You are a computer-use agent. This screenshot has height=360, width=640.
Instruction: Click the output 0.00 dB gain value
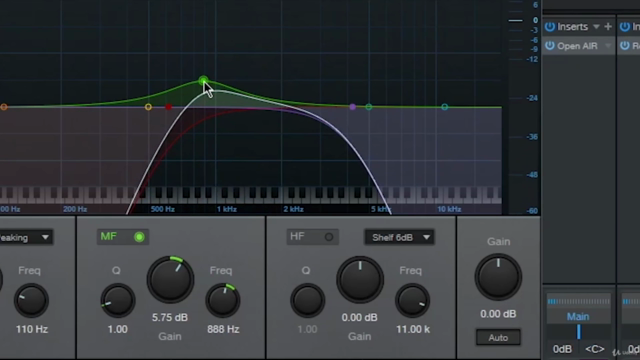[x=498, y=314]
